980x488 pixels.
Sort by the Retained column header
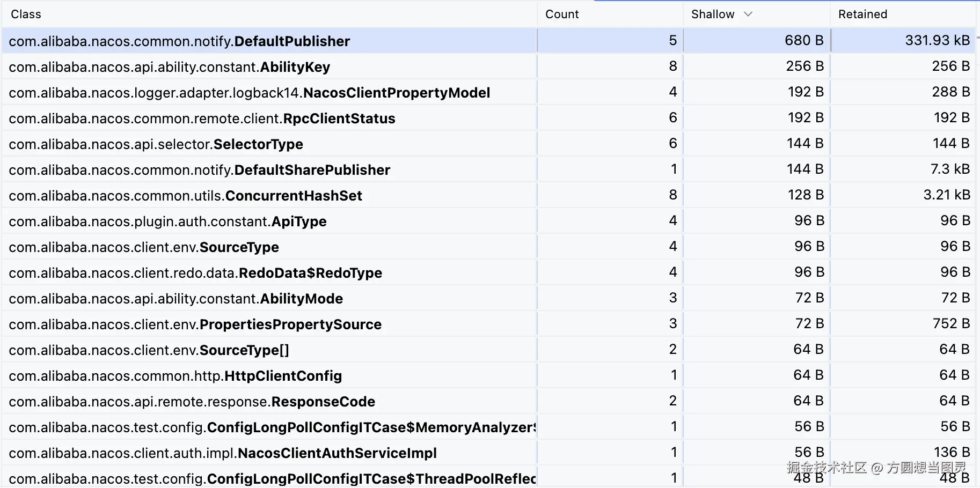point(862,14)
